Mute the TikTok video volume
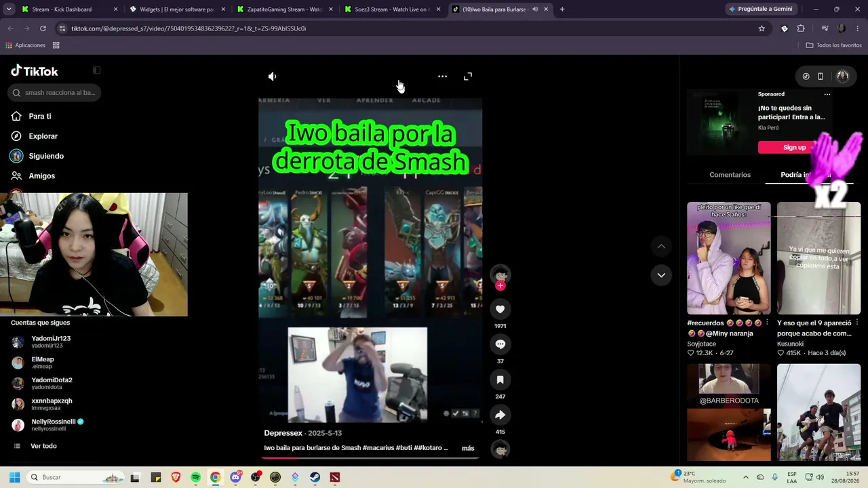Screen dimensions: 868x488 tap(272, 77)
